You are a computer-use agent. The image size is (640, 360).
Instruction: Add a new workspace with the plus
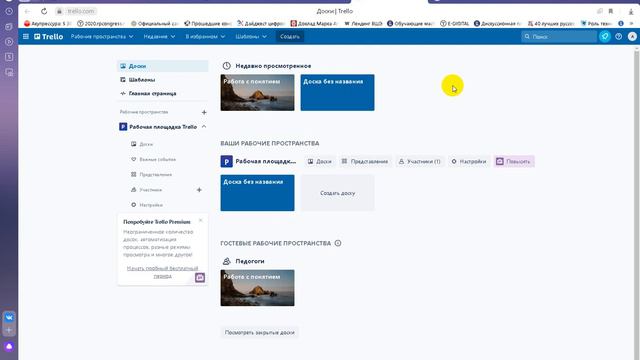click(x=204, y=112)
